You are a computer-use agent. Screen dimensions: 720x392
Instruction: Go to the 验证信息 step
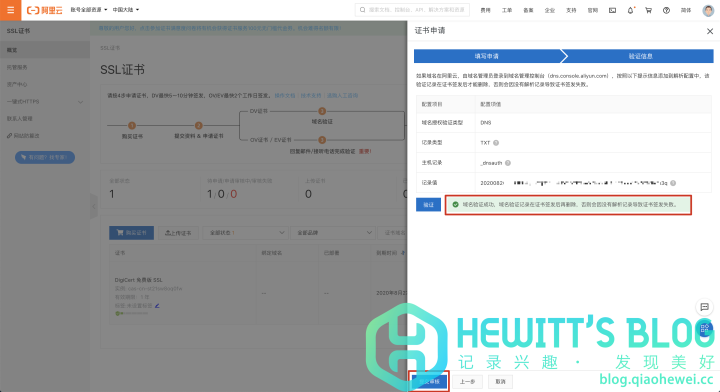point(640,56)
